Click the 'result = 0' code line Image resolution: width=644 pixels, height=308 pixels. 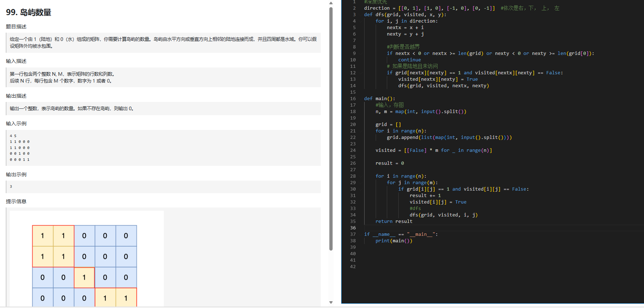390,163
